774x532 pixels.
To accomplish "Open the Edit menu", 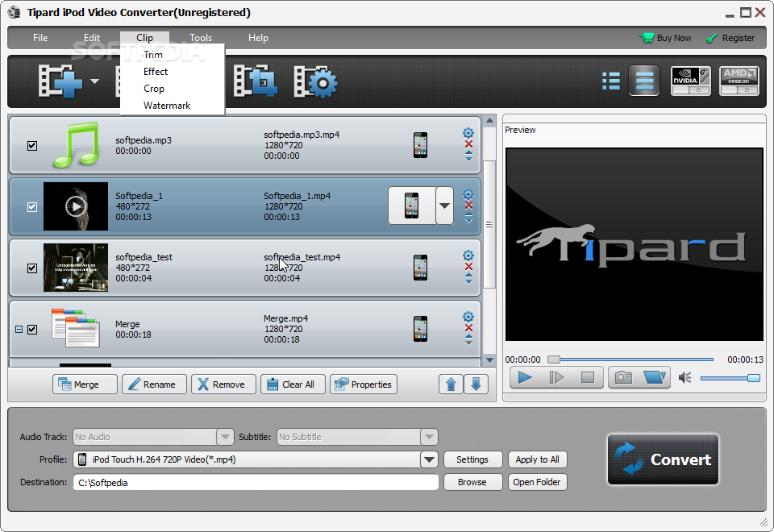I will tap(92, 38).
